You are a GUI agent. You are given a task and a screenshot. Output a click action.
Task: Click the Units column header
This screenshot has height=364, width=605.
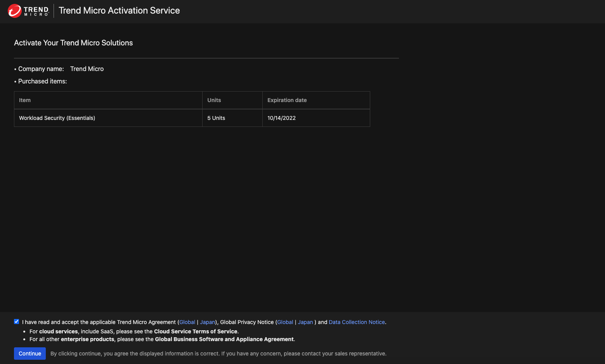214,100
